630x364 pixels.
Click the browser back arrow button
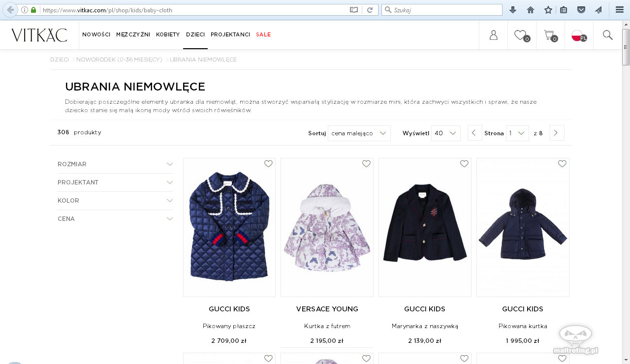[x=10, y=10]
